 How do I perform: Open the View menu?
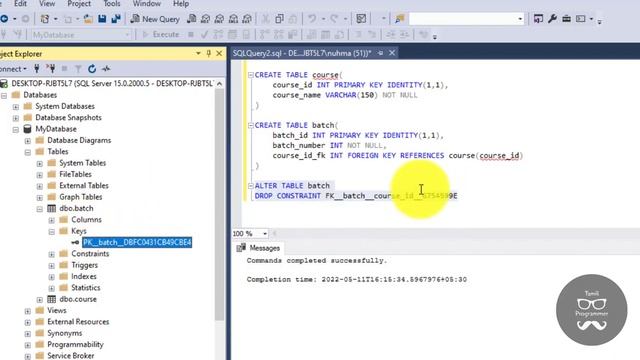(47, 4)
